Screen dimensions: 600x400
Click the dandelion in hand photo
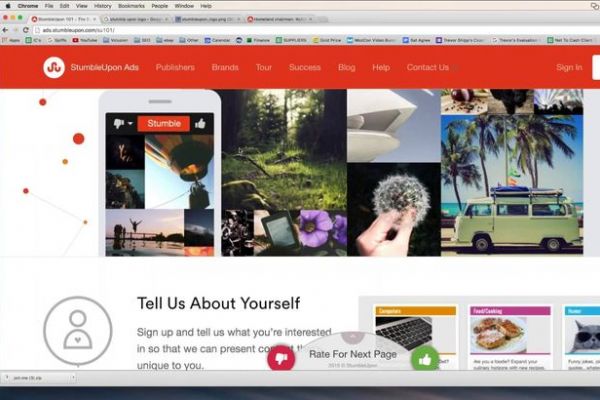(x=394, y=209)
